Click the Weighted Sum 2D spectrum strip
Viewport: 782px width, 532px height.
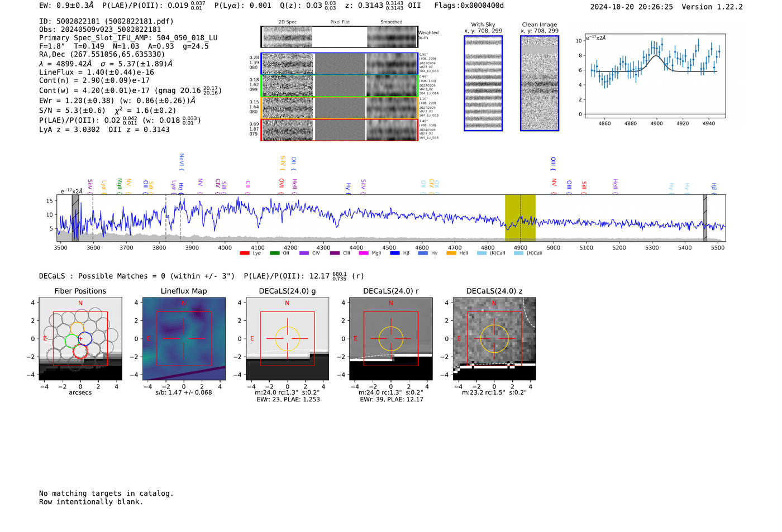[x=340, y=37]
